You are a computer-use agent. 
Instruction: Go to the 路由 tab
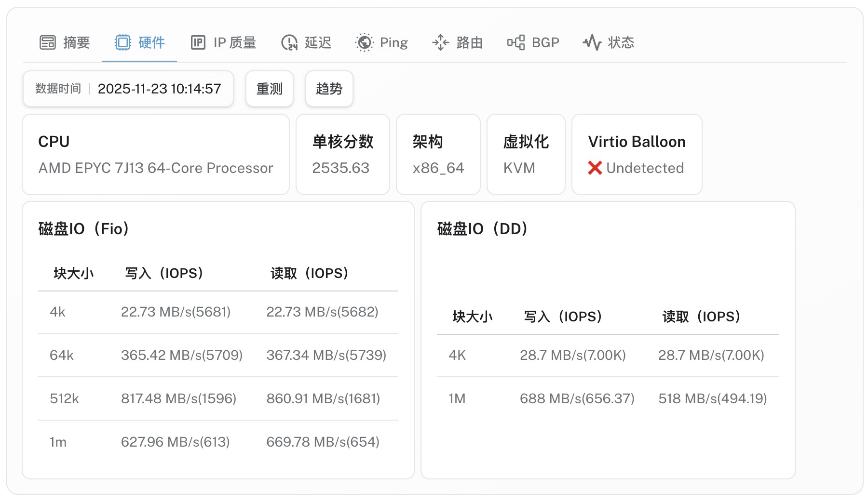point(469,43)
